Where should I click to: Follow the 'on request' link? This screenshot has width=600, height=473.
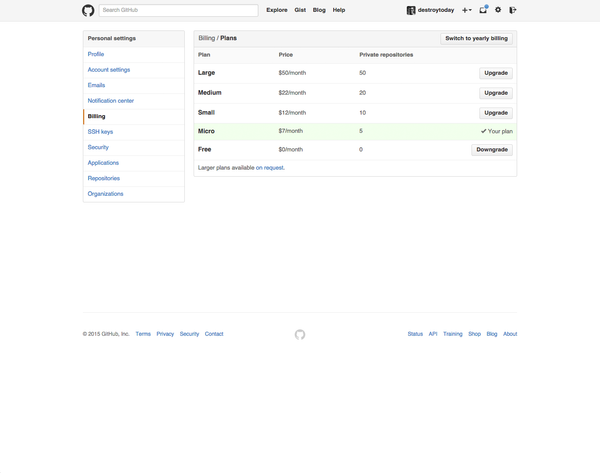tap(270, 168)
